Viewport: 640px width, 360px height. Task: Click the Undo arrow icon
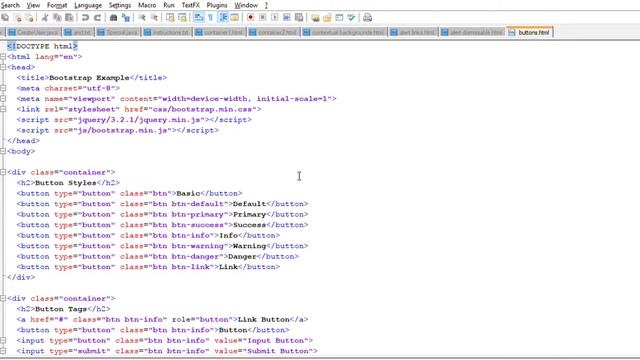coord(85,18)
